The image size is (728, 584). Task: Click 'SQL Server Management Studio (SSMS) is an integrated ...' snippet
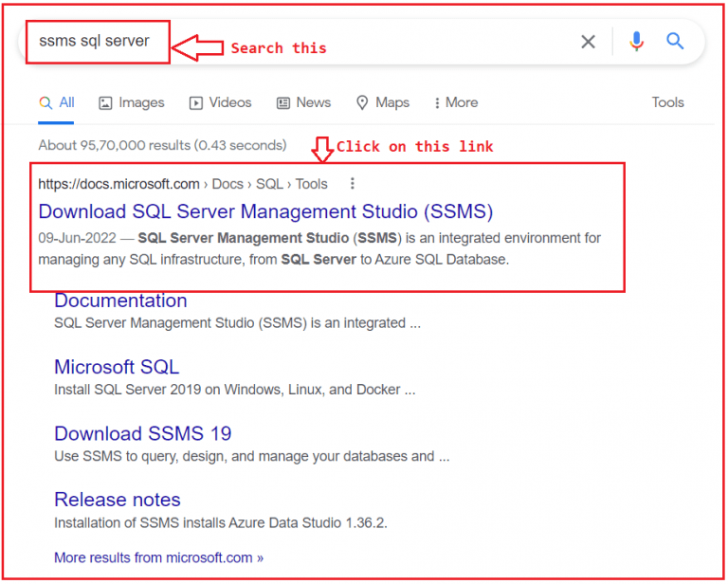point(238,323)
